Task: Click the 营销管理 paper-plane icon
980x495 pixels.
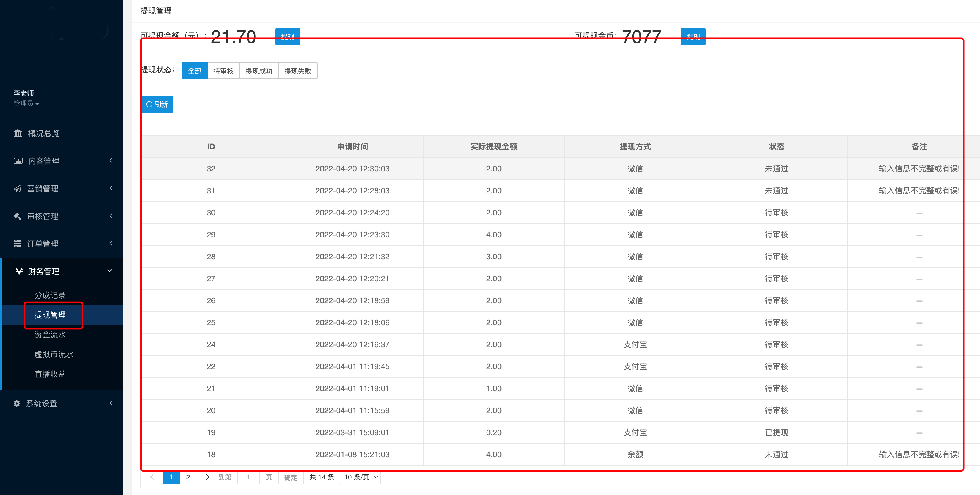Action: pos(17,189)
